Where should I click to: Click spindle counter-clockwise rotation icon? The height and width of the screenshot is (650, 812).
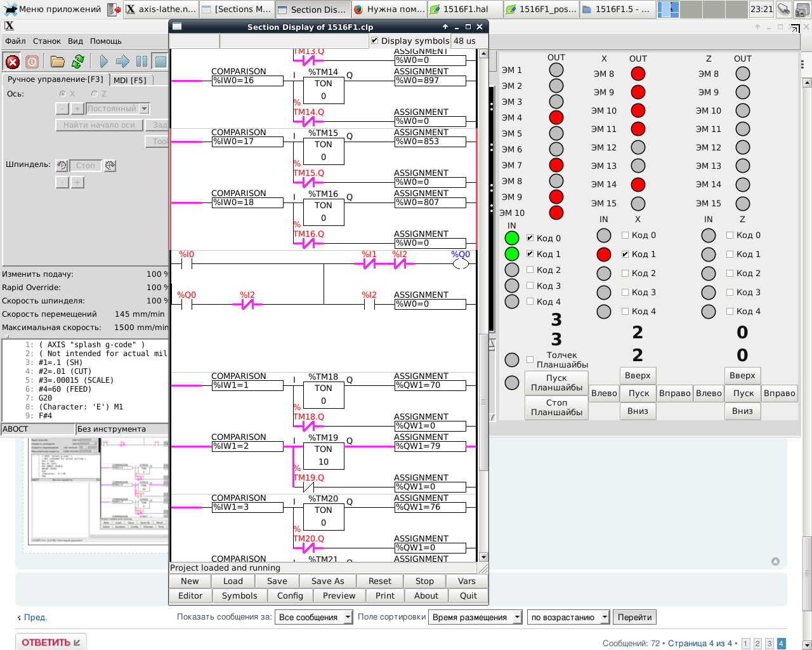tap(62, 166)
